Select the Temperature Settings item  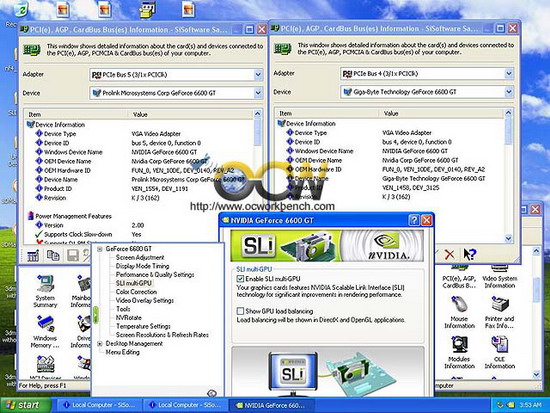tap(143, 326)
